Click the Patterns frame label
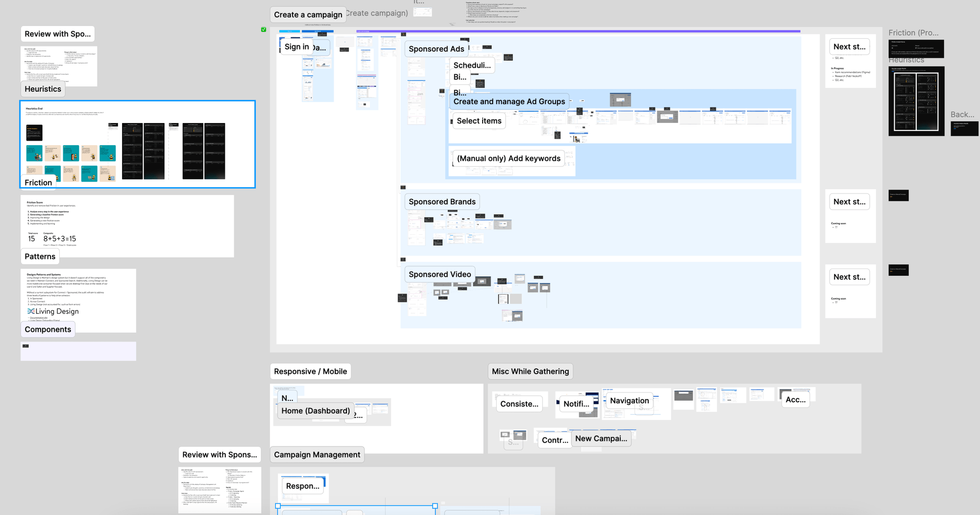The height and width of the screenshot is (515, 980). click(x=40, y=256)
